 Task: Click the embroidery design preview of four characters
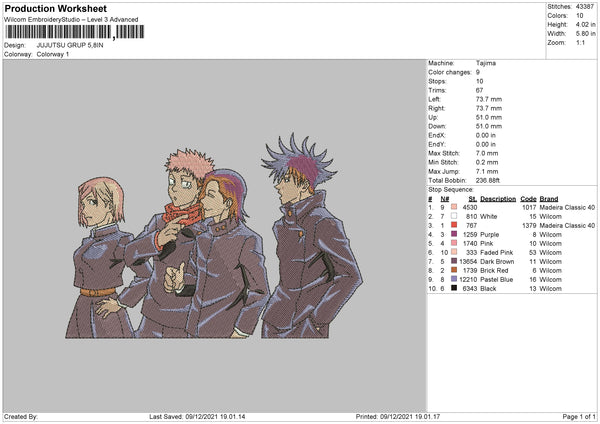(214, 236)
